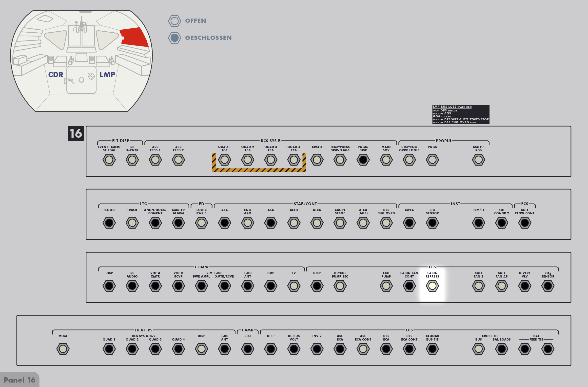Click the INV 2 EPS breaker
The height and width of the screenshot is (387, 588).
pyautogui.click(x=317, y=349)
